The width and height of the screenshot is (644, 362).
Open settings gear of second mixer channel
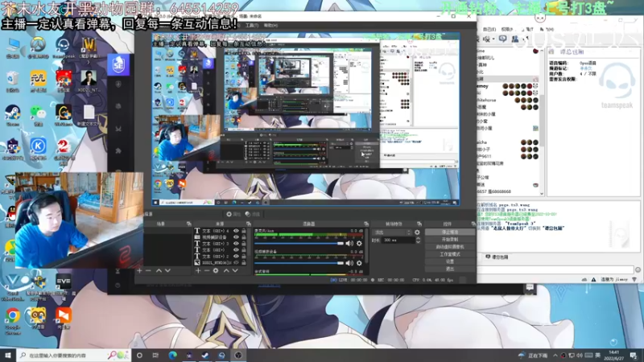[359, 263]
